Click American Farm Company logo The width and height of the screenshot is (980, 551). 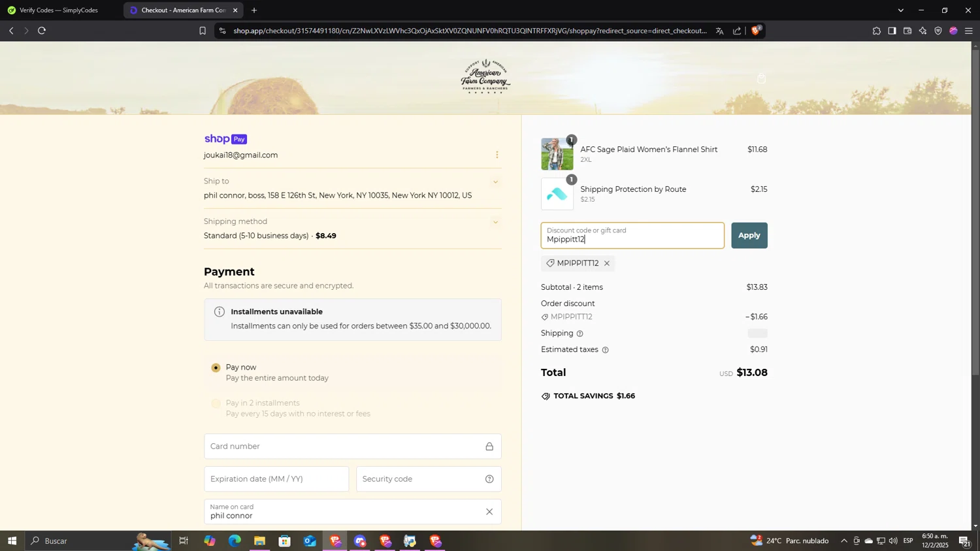coord(485,76)
